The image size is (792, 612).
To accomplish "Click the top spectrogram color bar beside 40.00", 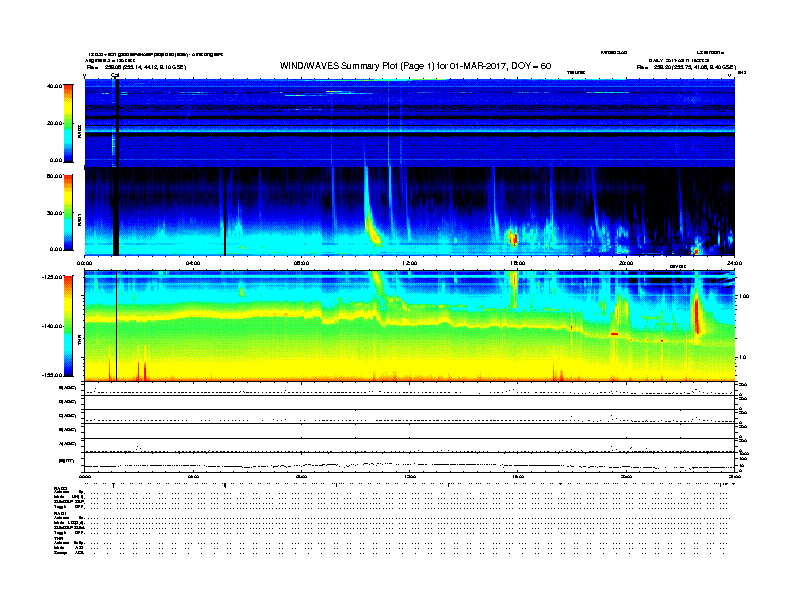I will [68, 123].
